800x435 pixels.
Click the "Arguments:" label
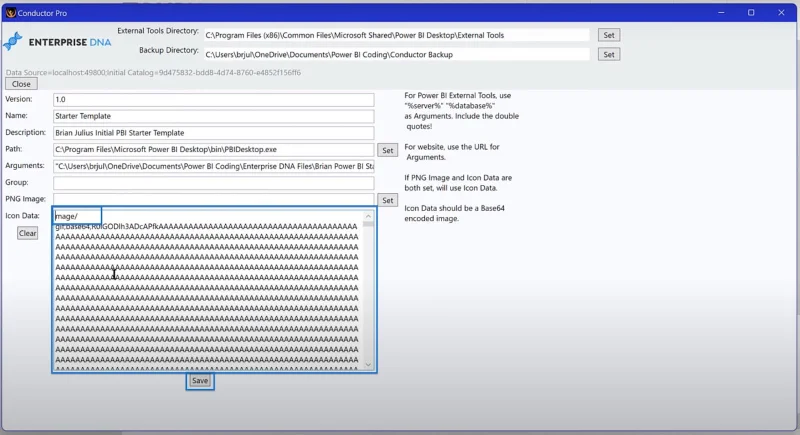click(25, 166)
